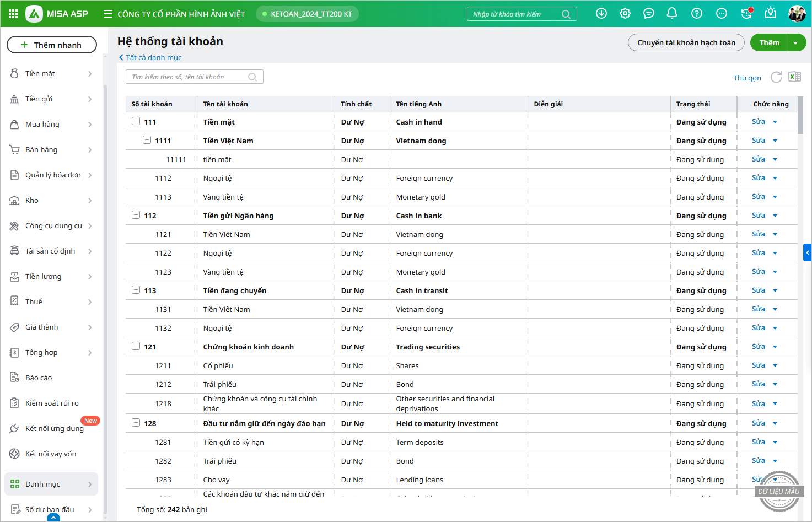Toggle the hamburger sidebar menu
Image resolution: width=812 pixels, height=522 pixels.
(x=108, y=14)
